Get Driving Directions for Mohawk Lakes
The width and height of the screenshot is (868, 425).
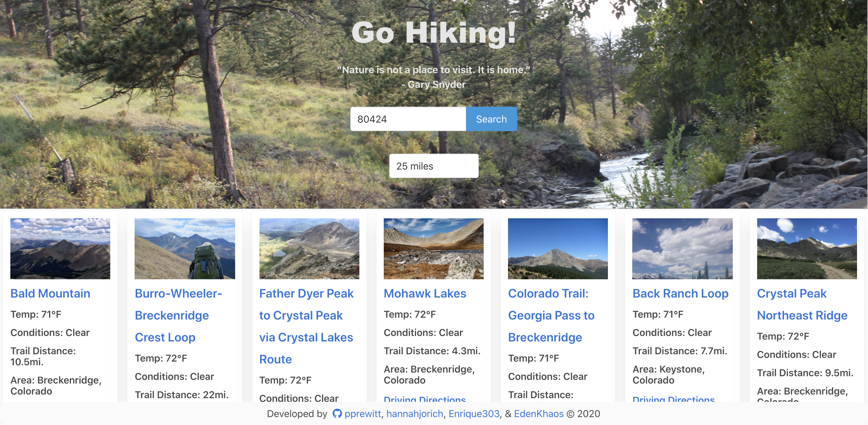tap(425, 400)
